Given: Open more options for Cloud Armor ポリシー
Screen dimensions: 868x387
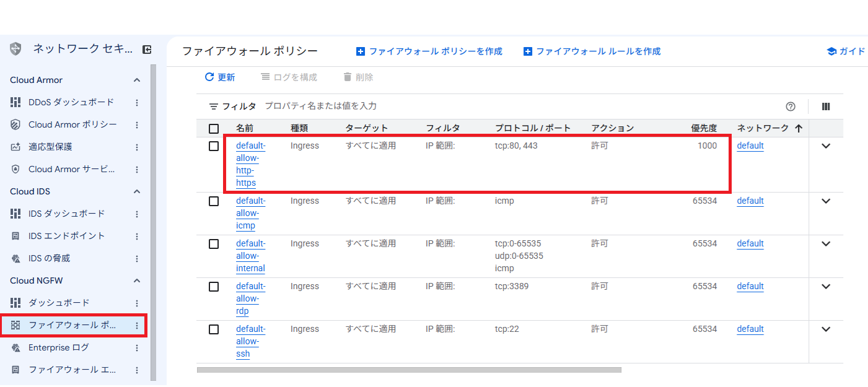Looking at the screenshot, I should tap(137, 124).
